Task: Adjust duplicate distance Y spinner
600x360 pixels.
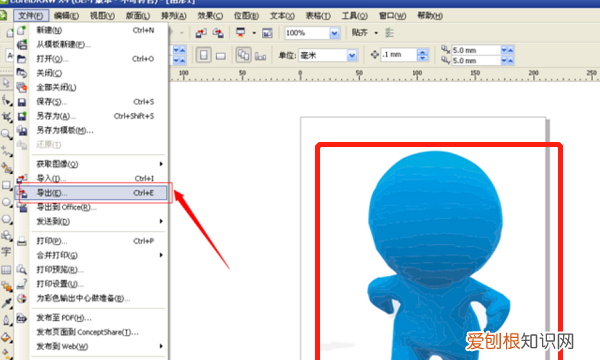Action: (x=507, y=60)
